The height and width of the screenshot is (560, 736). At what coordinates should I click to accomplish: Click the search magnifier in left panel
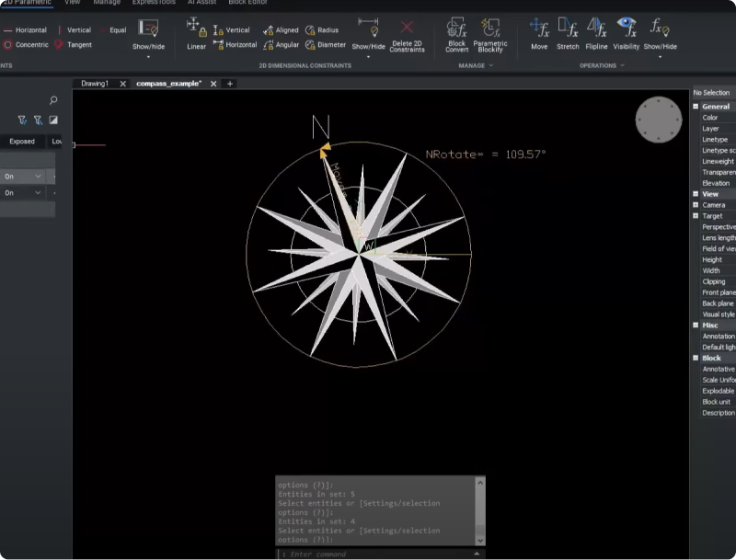(x=53, y=100)
